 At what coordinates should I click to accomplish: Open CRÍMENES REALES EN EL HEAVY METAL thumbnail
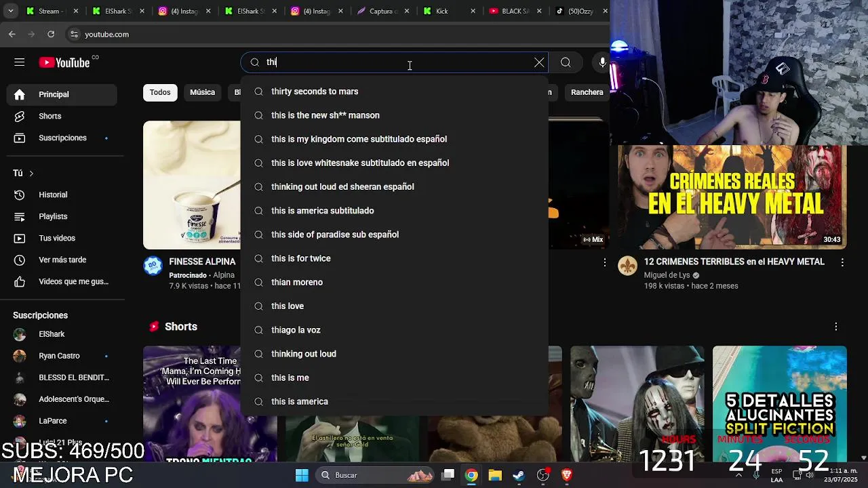[x=732, y=197]
